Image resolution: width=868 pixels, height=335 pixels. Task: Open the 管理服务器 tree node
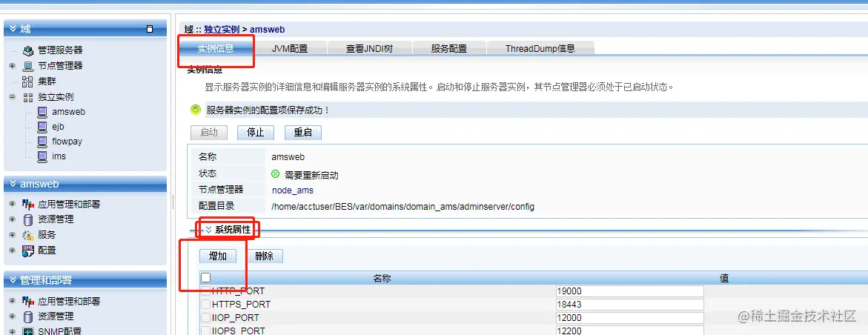60,51
